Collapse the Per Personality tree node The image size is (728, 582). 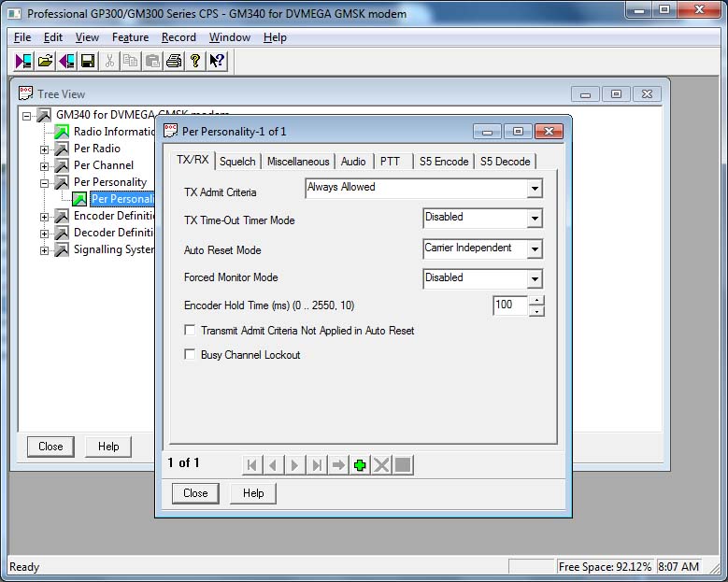44,183
